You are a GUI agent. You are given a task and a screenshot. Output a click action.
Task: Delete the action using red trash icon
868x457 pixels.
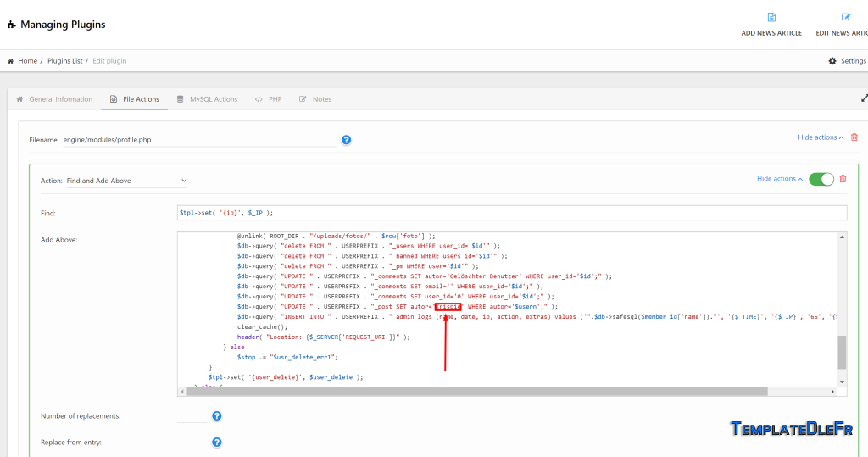pyautogui.click(x=845, y=179)
